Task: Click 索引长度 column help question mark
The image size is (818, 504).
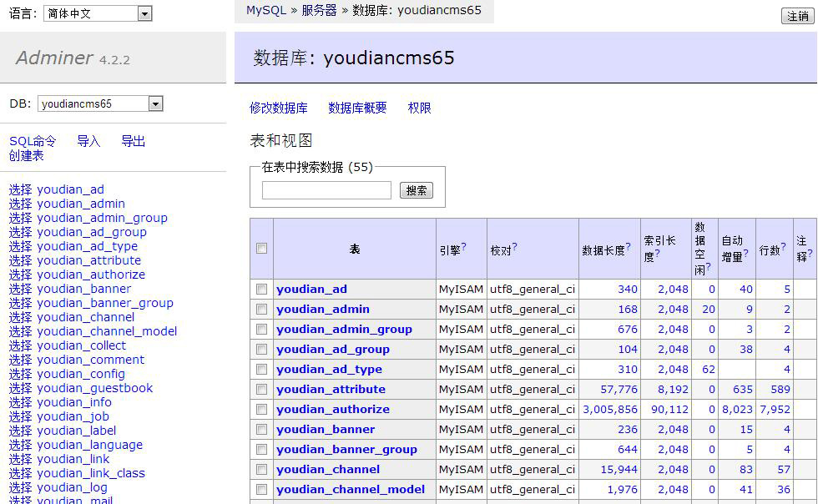Action: click(658, 253)
